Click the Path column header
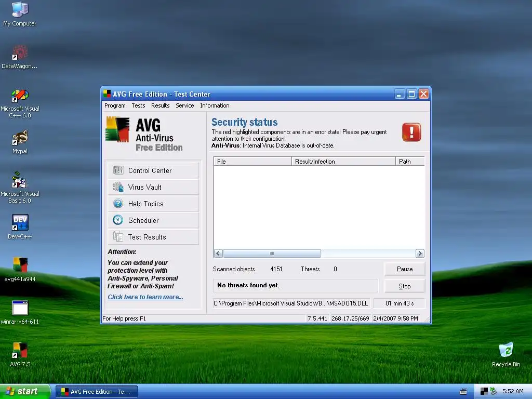The height and width of the screenshot is (399, 532). [x=410, y=162]
